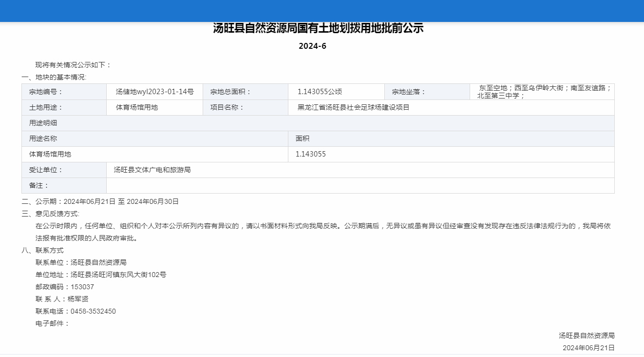Click the 用途名称 column header
Screen dimensions: 644x357
tap(155, 139)
